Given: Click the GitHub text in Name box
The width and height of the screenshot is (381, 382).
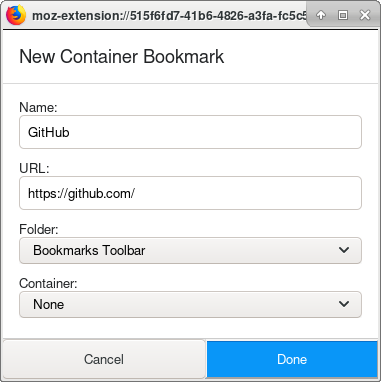Looking at the screenshot, I should tap(49, 132).
